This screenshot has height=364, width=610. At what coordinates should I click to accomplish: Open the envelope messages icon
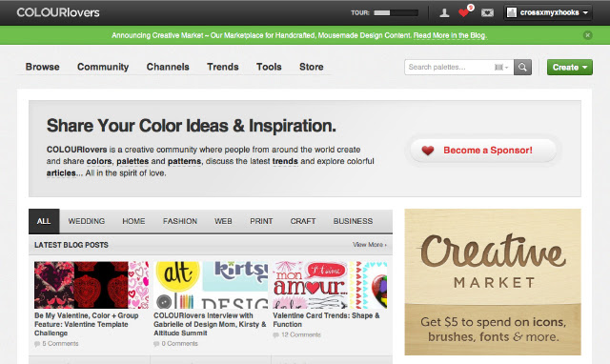click(487, 12)
